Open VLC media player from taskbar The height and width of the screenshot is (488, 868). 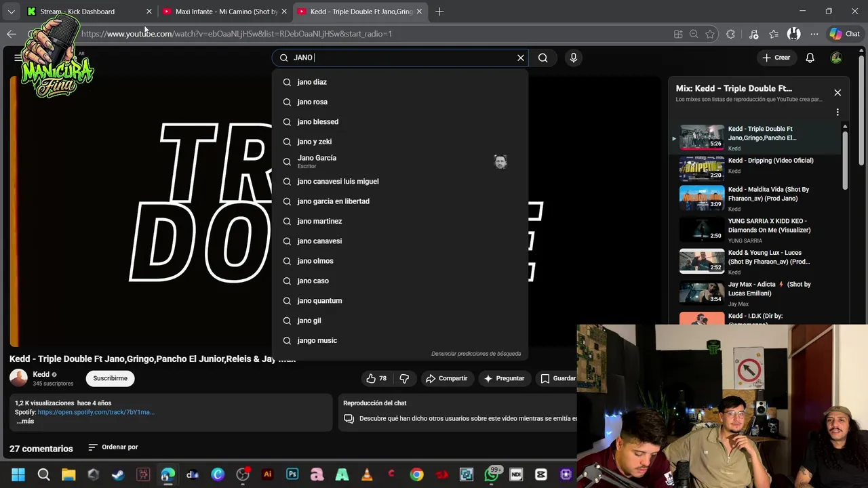[367, 474]
